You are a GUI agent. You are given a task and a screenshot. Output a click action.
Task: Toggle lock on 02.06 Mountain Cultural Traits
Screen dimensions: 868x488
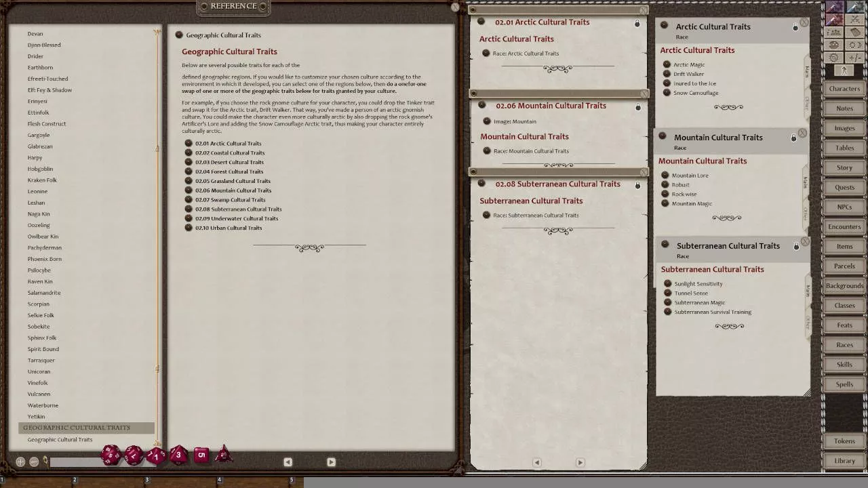pyautogui.click(x=637, y=107)
